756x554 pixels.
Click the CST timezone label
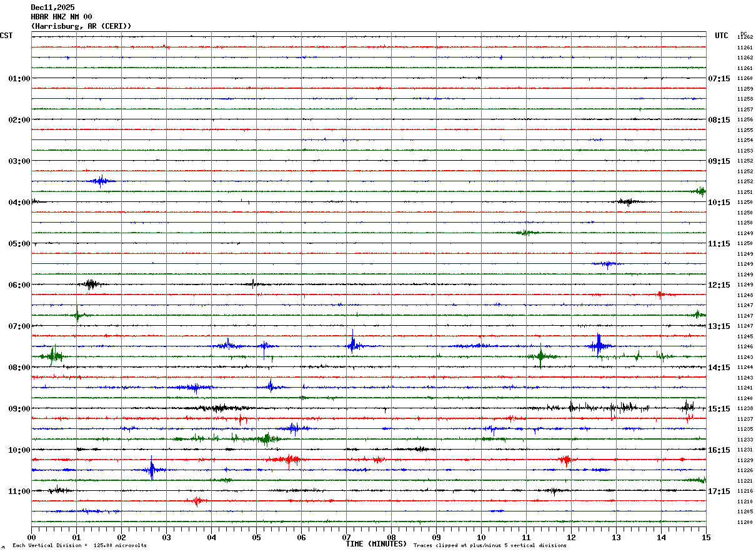coord(6,36)
